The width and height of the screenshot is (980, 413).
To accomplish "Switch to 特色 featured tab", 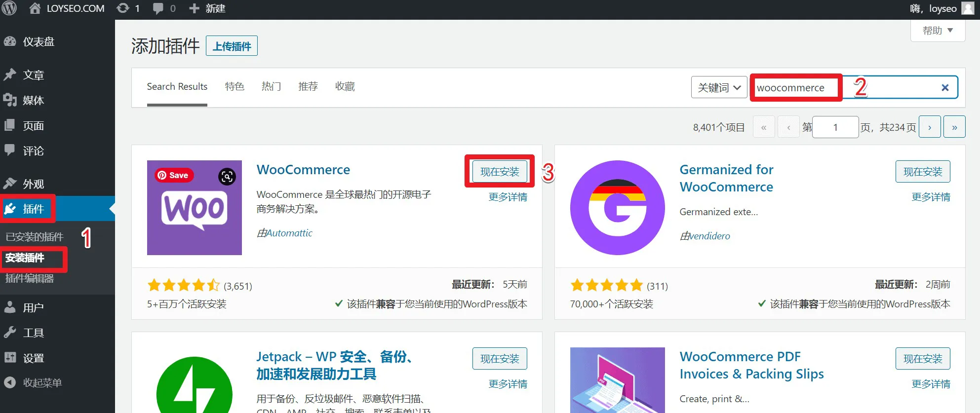I will coord(235,87).
